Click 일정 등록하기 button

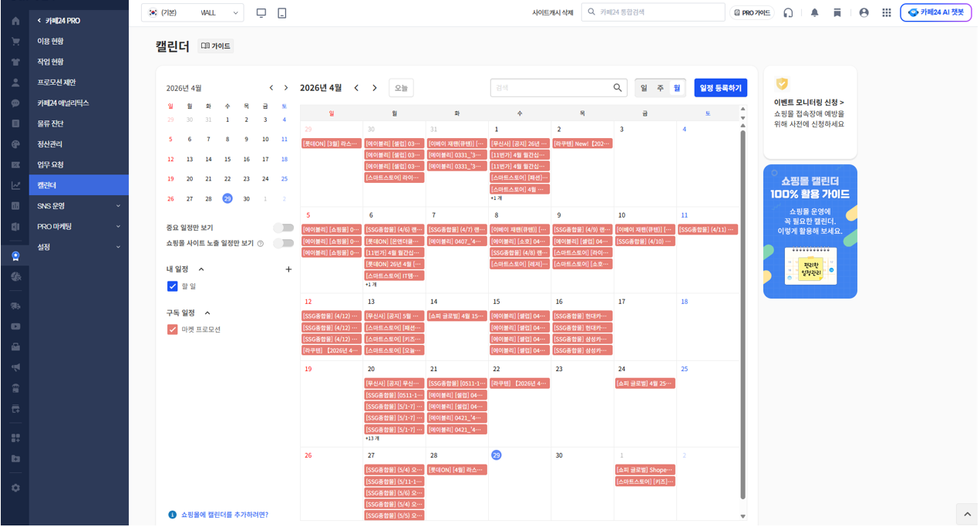(720, 88)
